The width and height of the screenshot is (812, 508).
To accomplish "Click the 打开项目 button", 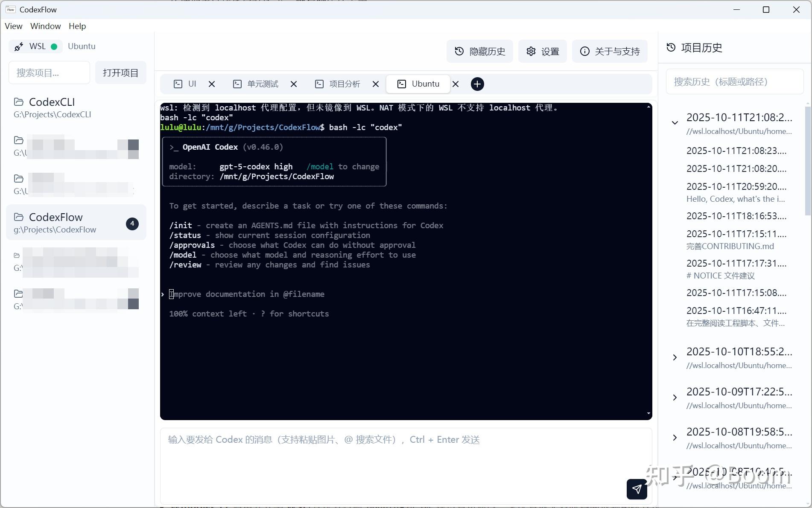I will click(x=120, y=73).
